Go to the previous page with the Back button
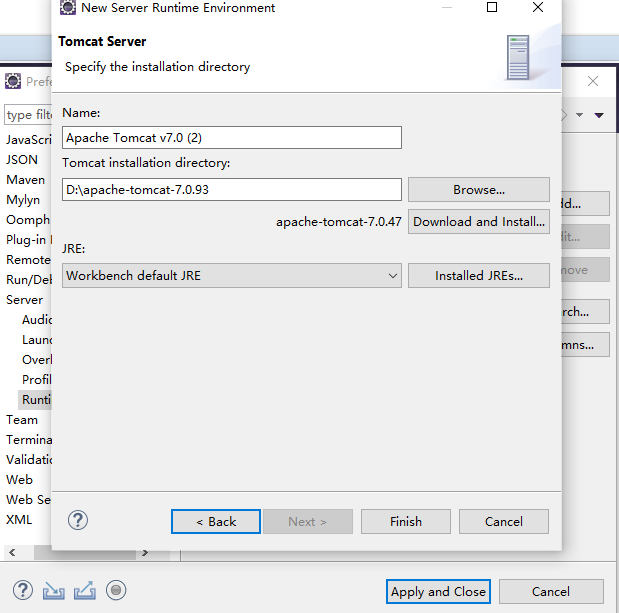Viewport: 619px width, 613px height. pos(216,521)
